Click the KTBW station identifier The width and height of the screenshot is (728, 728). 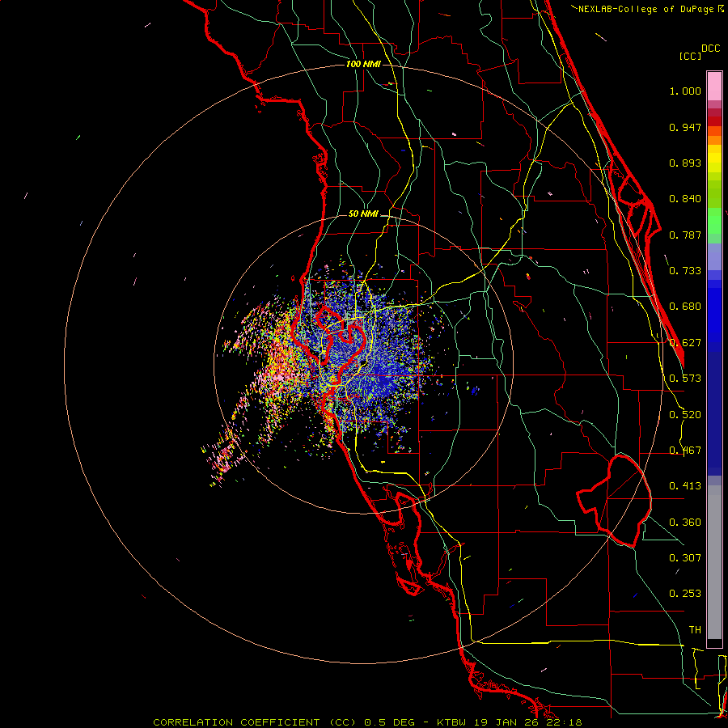click(453, 722)
